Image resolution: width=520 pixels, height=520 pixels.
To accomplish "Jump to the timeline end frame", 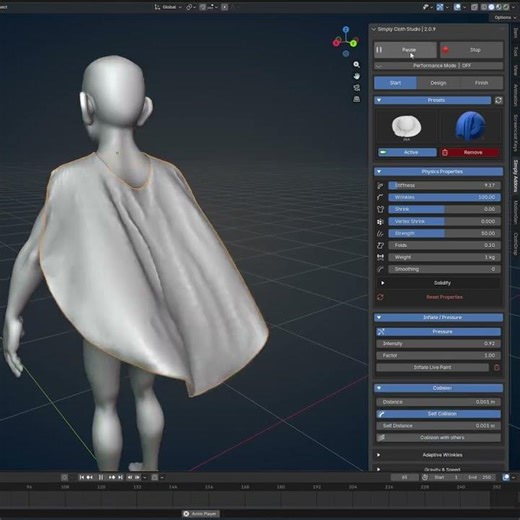I will click(x=120, y=478).
